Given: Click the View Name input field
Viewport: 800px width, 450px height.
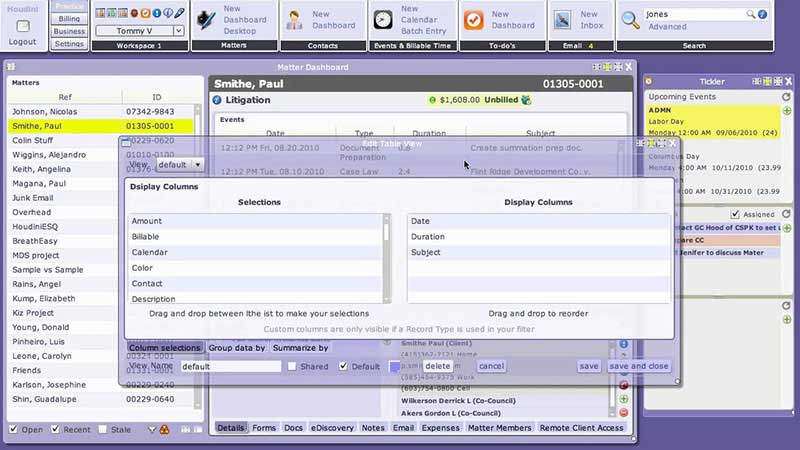Looking at the screenshot, I should coord(231,366).
